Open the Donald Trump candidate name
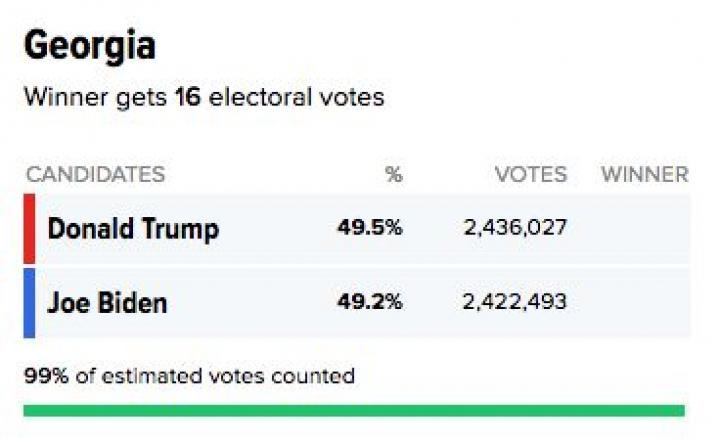 coord(133,228)
